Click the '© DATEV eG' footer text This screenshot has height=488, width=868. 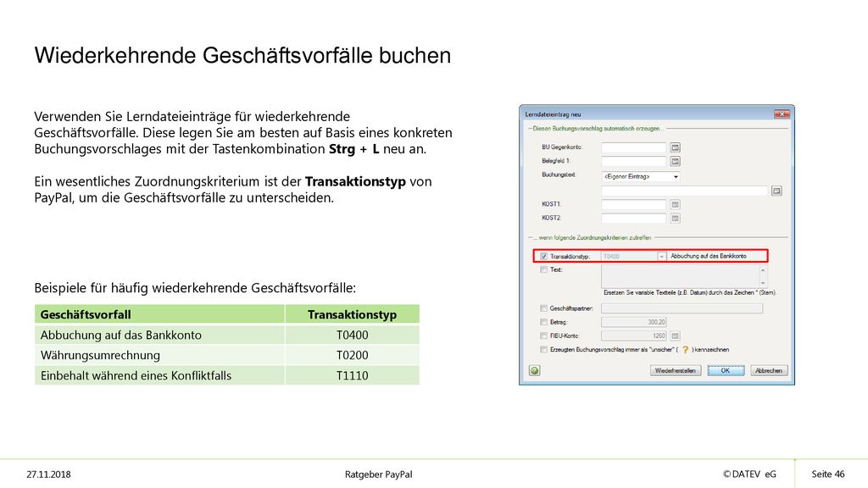[x=749, y=474]
